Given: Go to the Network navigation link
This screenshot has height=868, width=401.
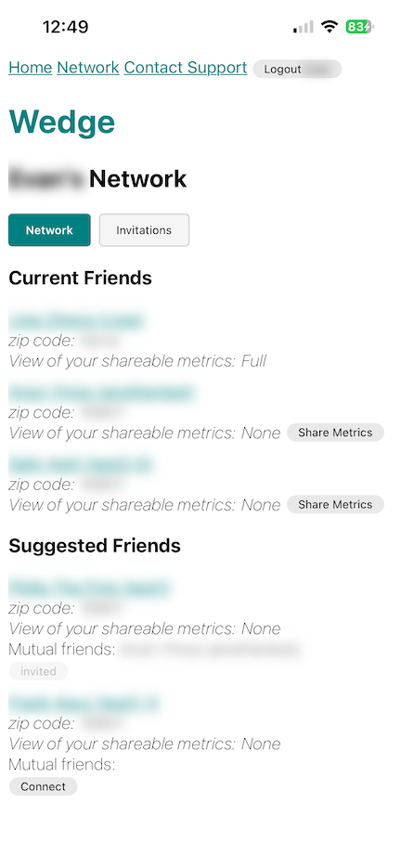Looking at the screenshot, I should (x=88, y=68).
